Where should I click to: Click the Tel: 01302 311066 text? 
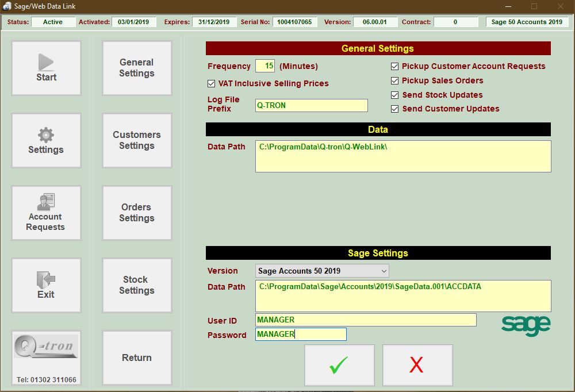[x=46, y=380]
